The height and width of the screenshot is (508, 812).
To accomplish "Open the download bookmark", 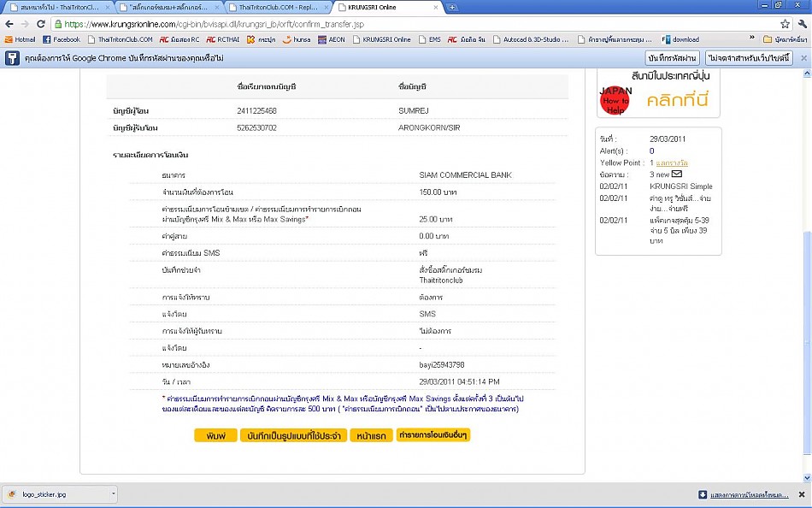I will tap(680, 39).
